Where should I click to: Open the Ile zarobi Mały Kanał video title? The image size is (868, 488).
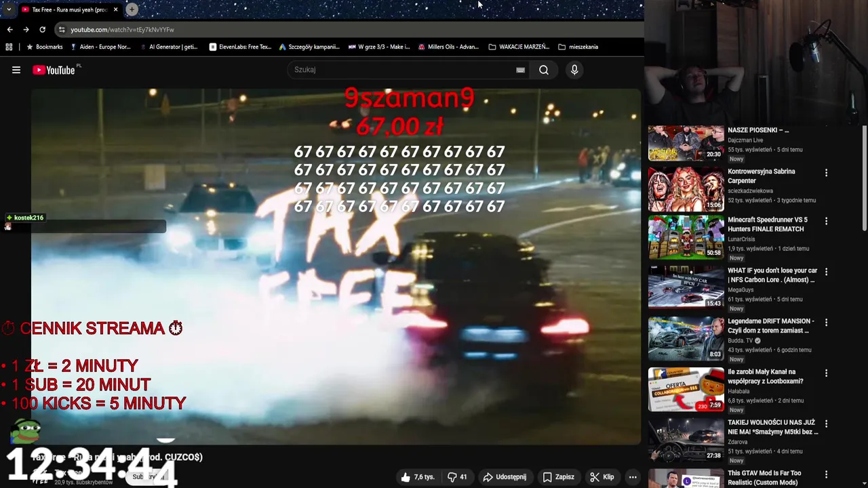pyautogui.click(x=766, y=376)
